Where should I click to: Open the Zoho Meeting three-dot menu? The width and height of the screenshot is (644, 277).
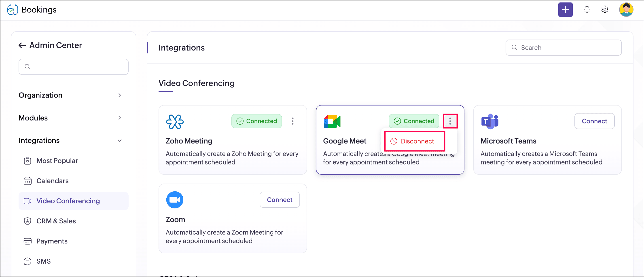coord(292,121)
